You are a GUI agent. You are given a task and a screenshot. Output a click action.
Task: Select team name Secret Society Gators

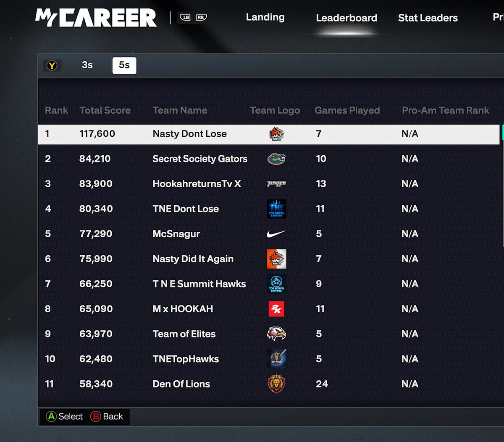pyautogui.click(x=200, y=159)
